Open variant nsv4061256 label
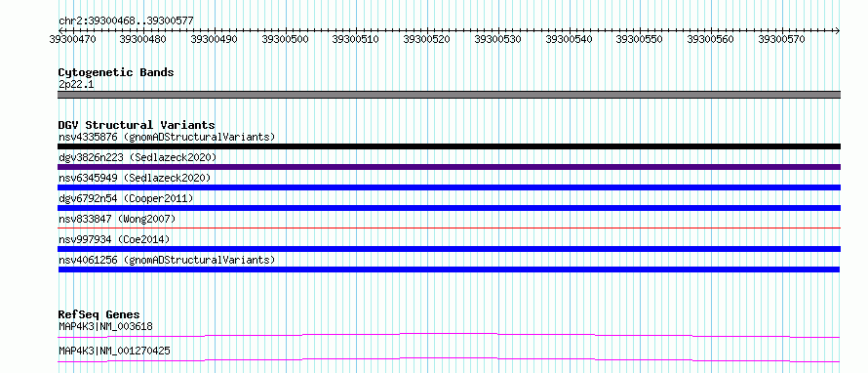Viewport: 868px width, 373px height. 167,260
